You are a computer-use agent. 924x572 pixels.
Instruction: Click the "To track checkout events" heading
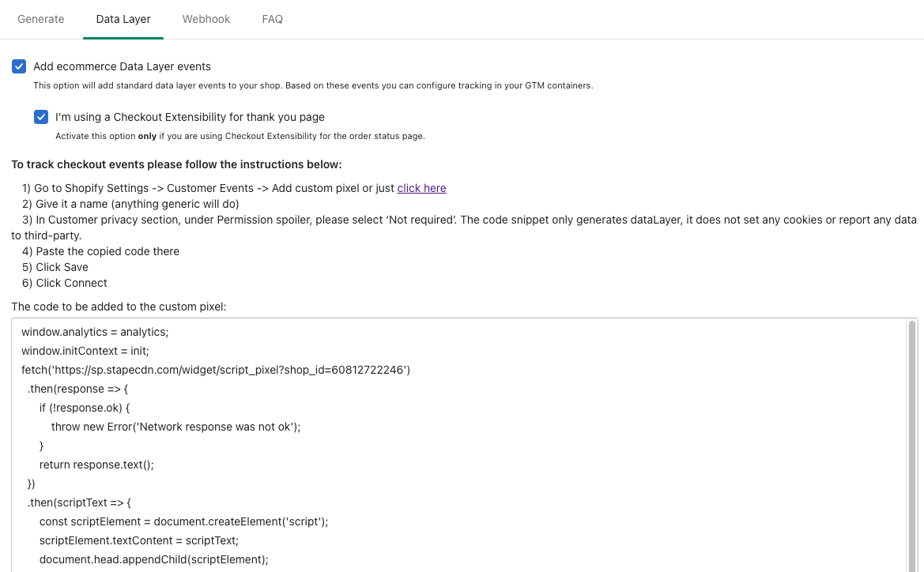coord(176,164)
